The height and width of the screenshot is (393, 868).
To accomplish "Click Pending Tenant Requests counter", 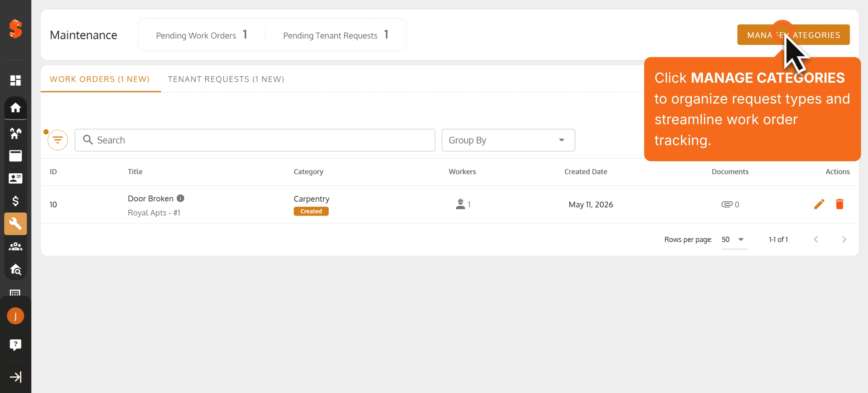I will pos(336,35).
